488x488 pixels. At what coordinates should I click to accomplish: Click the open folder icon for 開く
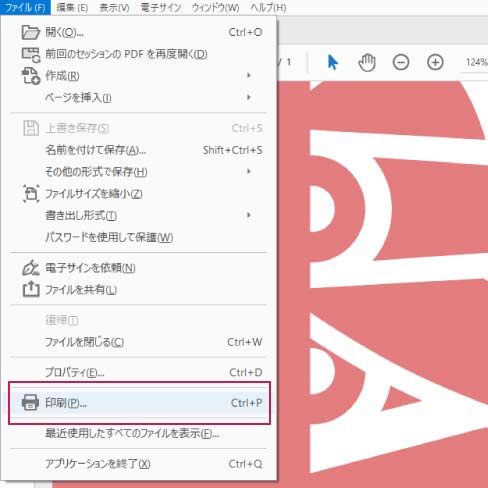[x=30, y=33]
